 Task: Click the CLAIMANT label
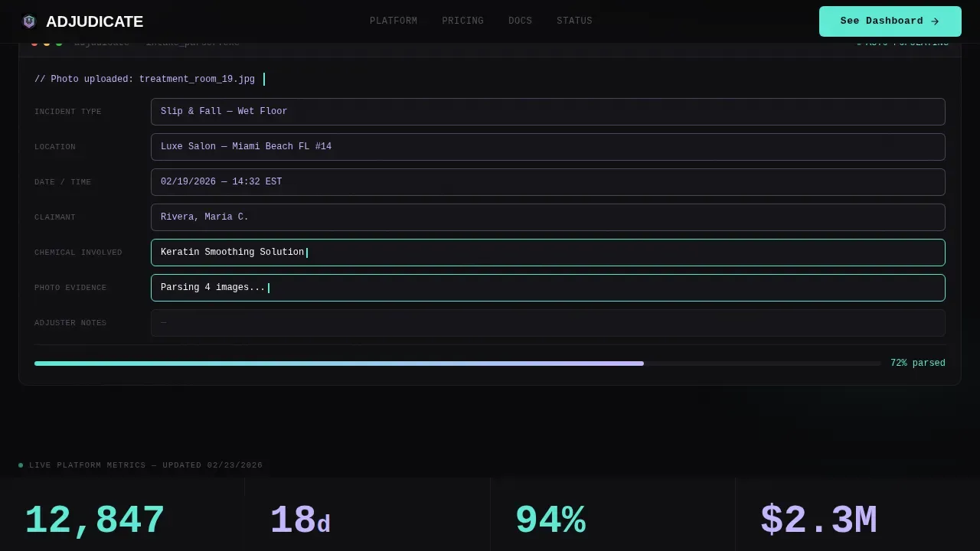tap(55, 217)
